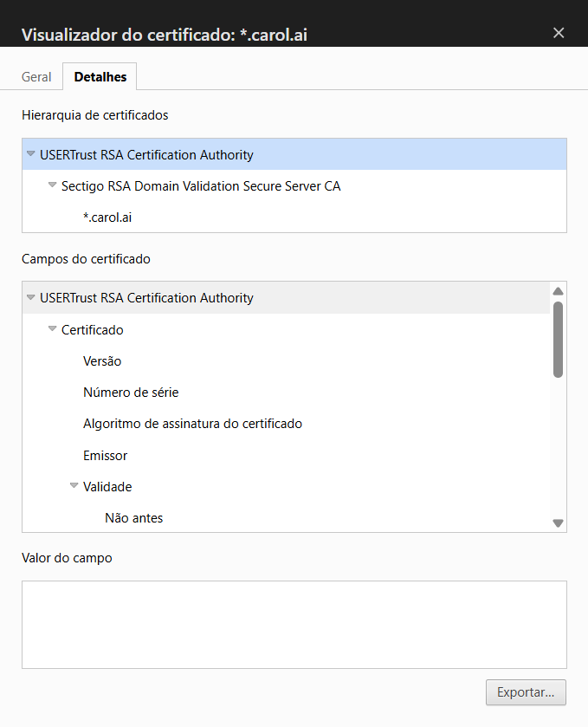
Task: Collapse USERTrust node in certificate hierarchy
Action: point(31,154)
